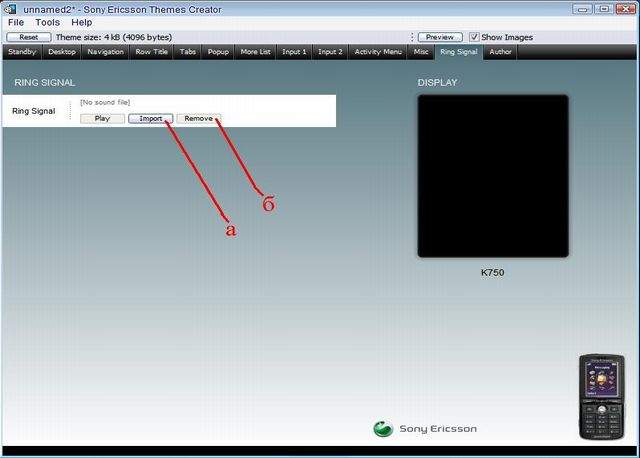Maximize the Themes Creator window

[604, 9]
